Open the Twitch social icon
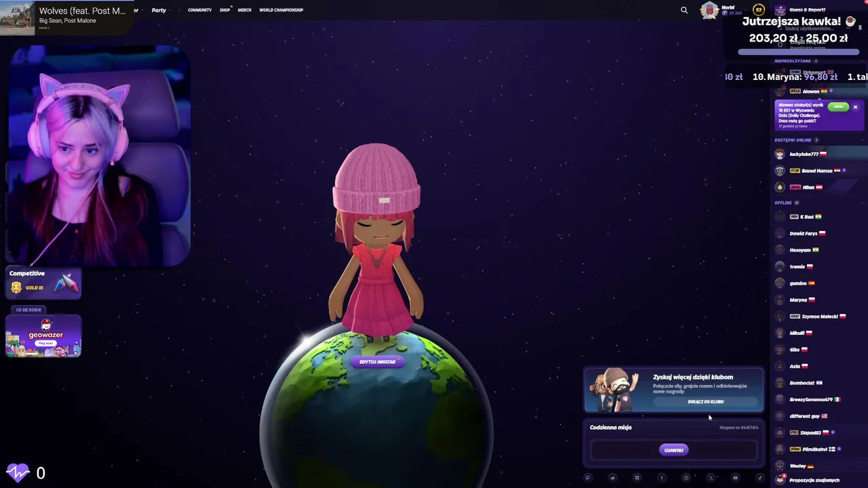Viewport: 868px width, 488px height. 588,478
